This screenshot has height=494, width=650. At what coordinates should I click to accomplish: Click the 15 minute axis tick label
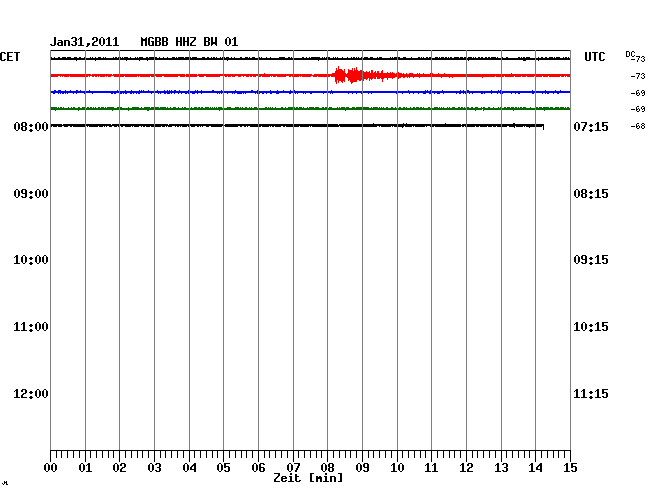click(x=570, y=468)
